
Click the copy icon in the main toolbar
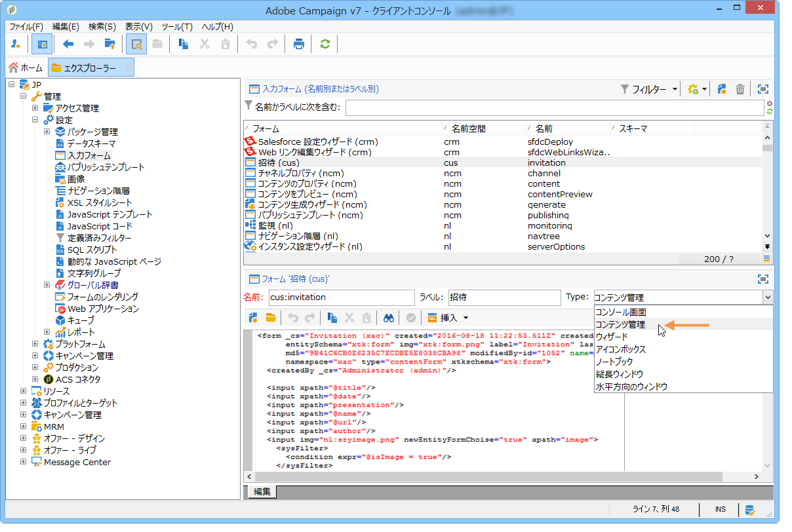point(184,44)
